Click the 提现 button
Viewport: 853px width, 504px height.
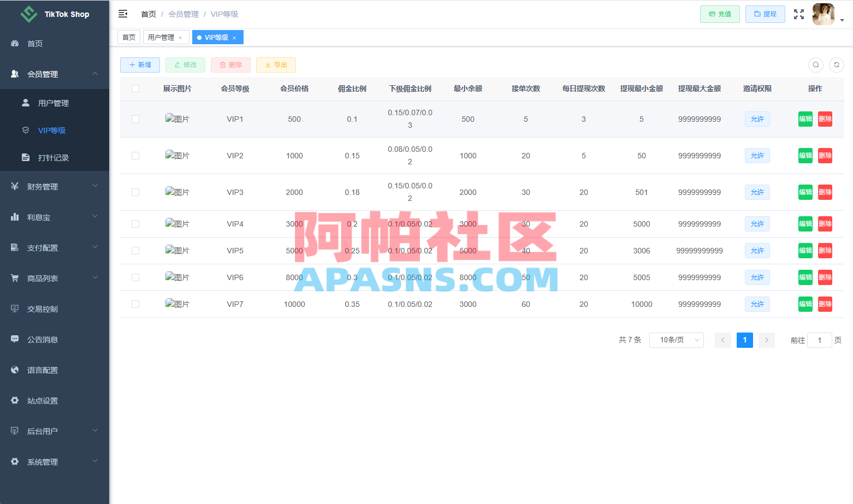765,14
